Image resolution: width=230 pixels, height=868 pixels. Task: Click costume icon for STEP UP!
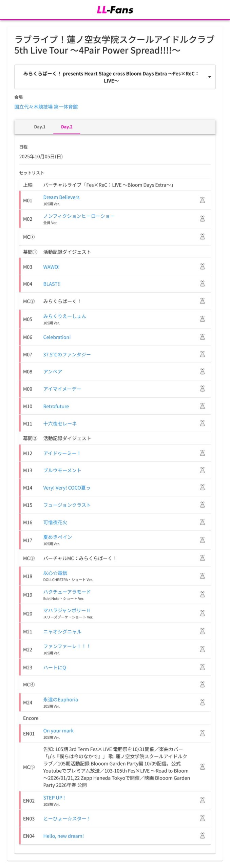(x=202, y=800)
